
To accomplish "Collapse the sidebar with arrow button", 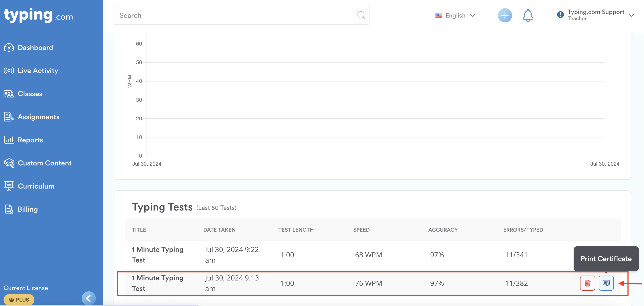I will point(89,298).
